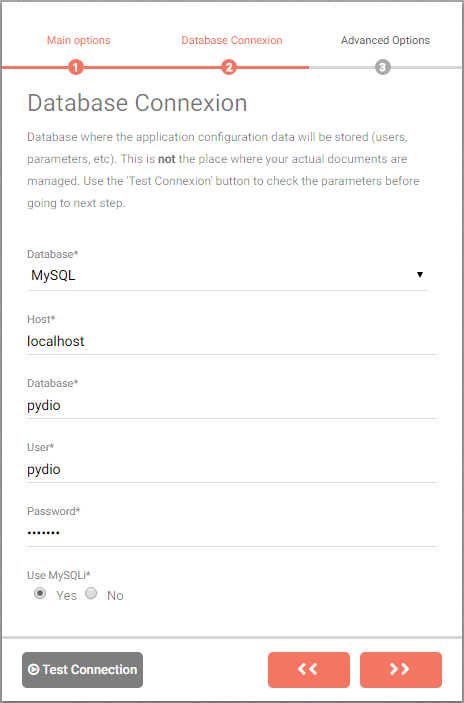Click the play icon in Test Connection
This screenshot has height=703, width=464.
point(34,670)
